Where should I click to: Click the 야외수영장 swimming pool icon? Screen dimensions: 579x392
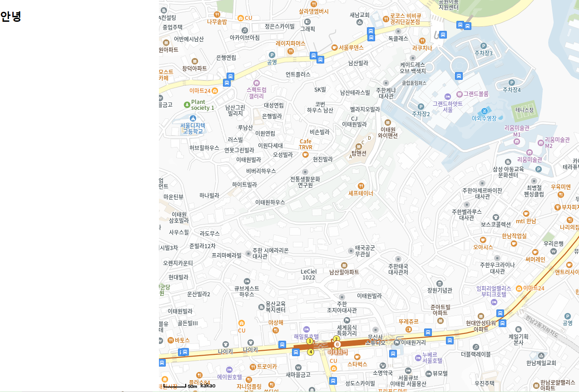point(485,111)
